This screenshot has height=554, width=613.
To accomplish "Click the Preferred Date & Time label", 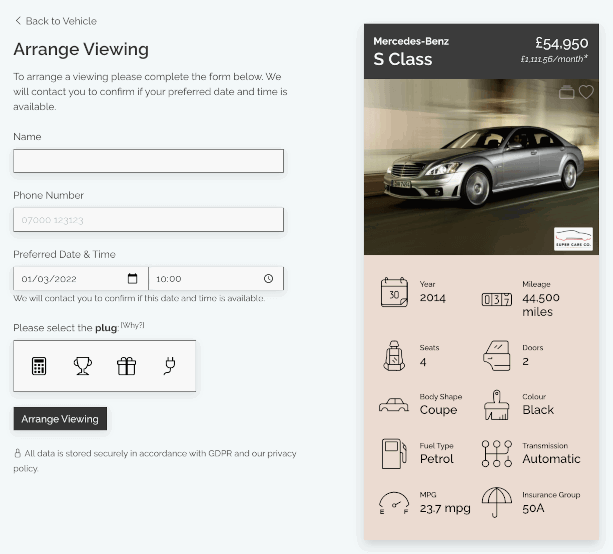I will [65, 255].
